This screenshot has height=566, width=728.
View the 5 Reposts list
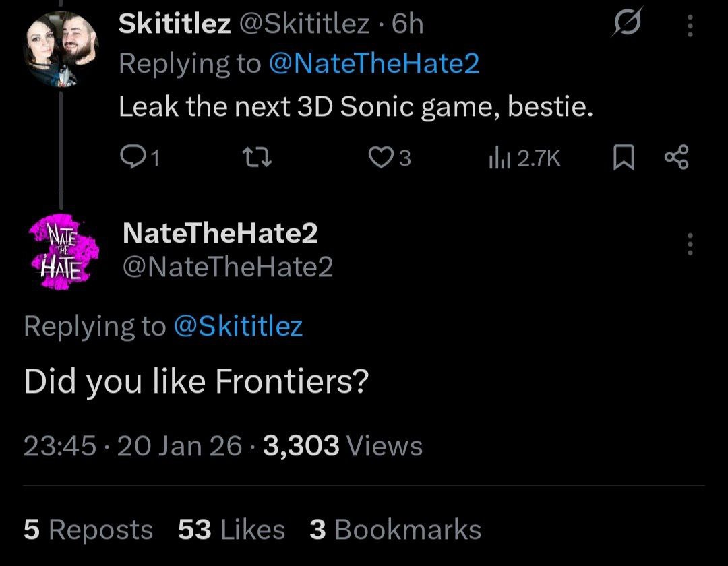tap(88, 530)
